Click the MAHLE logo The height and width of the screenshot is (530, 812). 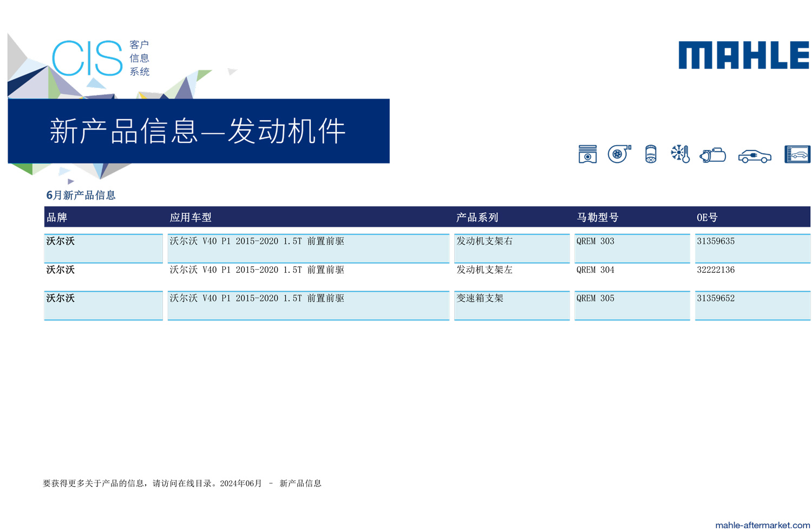(744, 55)
